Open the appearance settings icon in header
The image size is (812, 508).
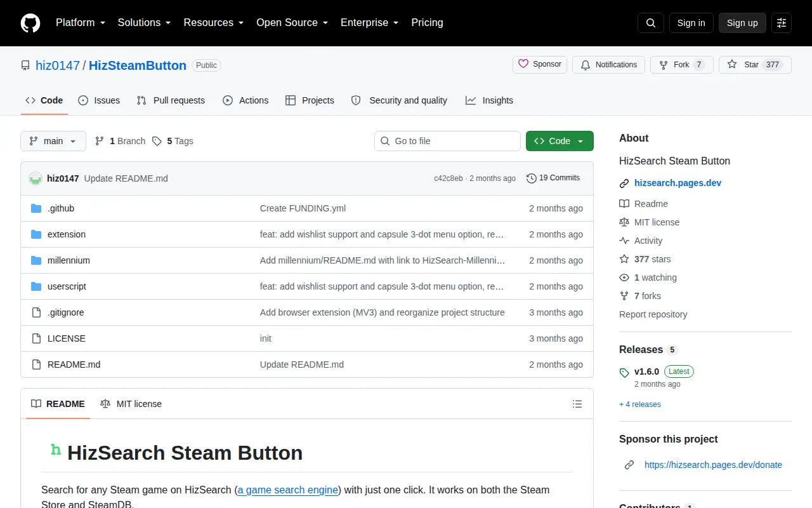[x=782, y=23]
